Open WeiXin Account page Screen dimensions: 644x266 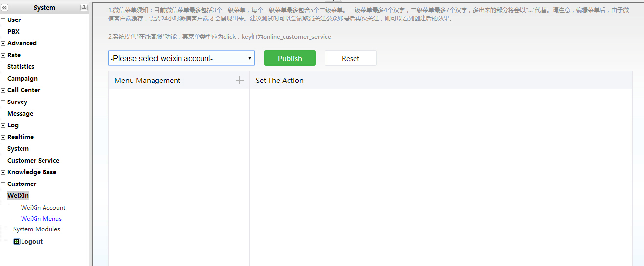click(43, 207)
